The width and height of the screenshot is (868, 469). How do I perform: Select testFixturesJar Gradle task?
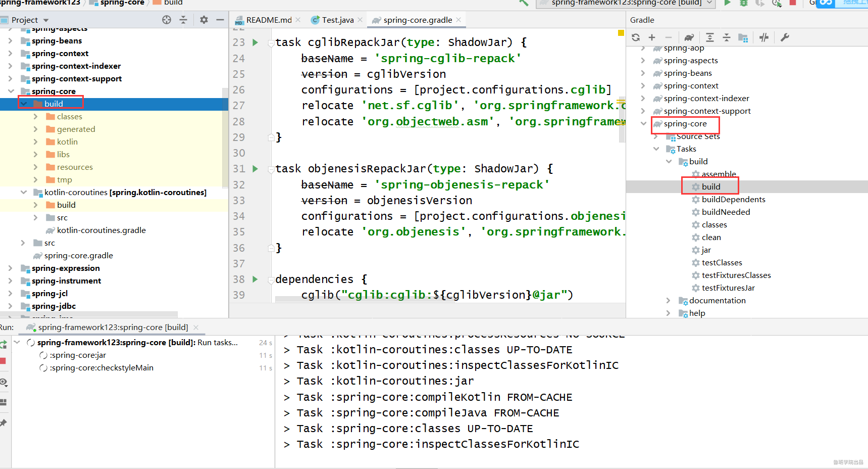tap(728, 288)
